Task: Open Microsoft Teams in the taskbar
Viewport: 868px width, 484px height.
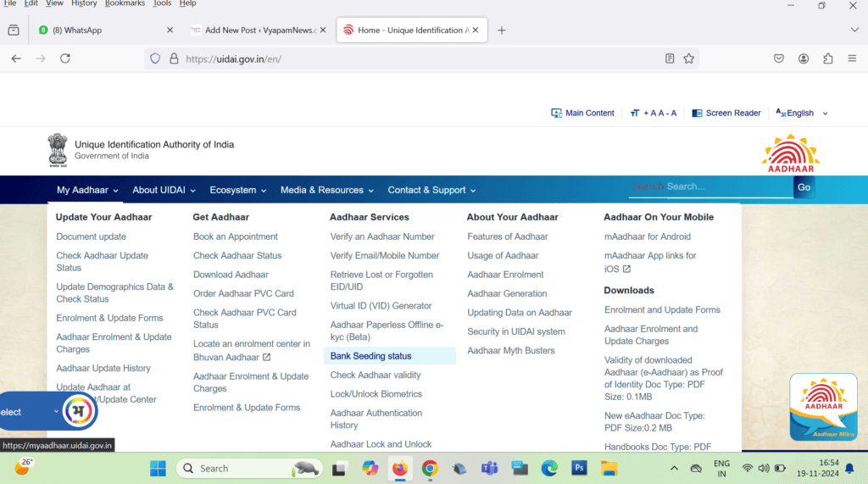Action: click(489, 469)
